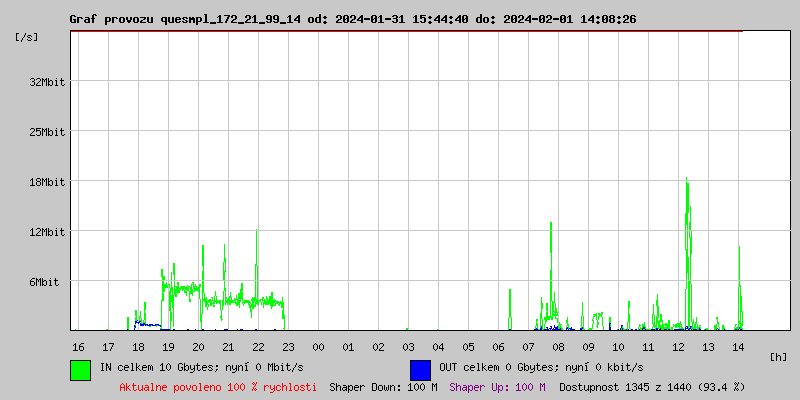This screenshot has width=800, height=400.
Task: Pick the 12 hour mark on x-axis
Action: point(678,347)
